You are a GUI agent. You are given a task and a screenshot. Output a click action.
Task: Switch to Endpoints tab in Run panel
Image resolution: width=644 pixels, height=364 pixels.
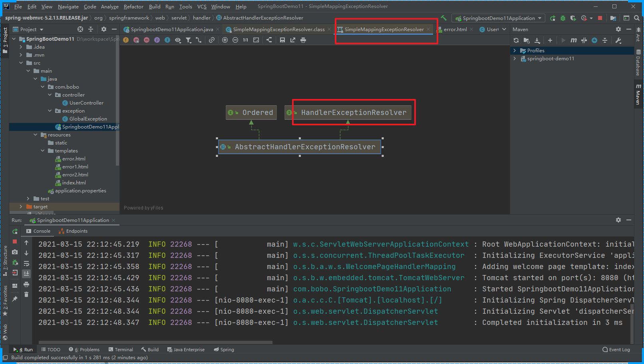coord(73,231)
